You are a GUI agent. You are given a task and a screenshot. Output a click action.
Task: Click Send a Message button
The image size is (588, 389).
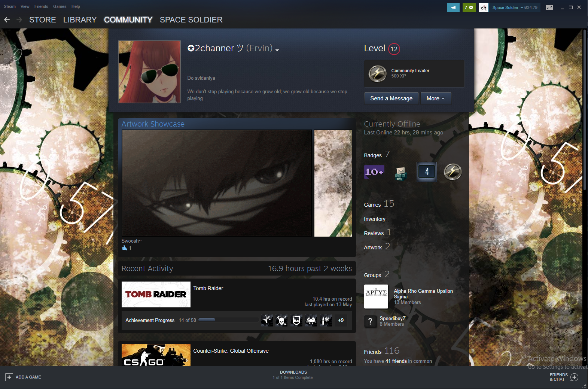pos(391,98)
